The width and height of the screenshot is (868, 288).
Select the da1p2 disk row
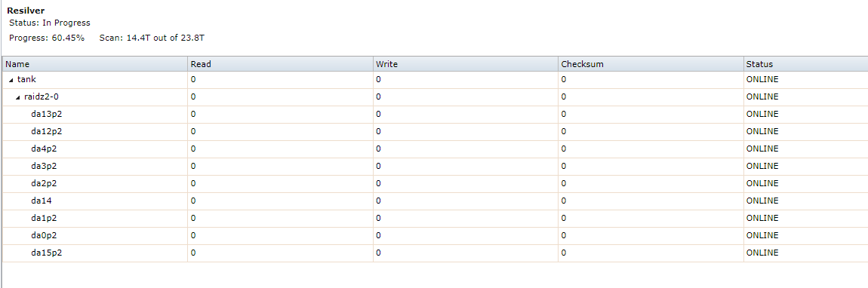pos(435,218)
